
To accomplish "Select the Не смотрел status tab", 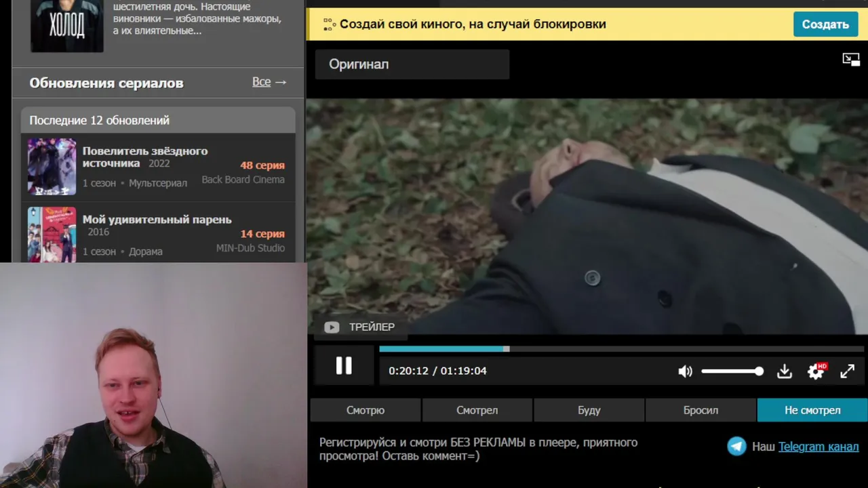I will [x=812, y=410].
